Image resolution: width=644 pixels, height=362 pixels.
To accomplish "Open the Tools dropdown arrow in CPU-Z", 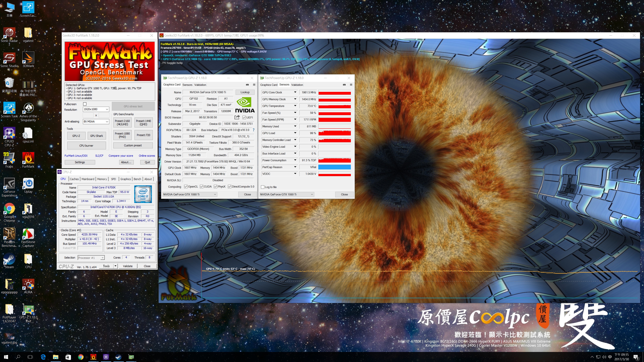I will (x=116, y=266).
